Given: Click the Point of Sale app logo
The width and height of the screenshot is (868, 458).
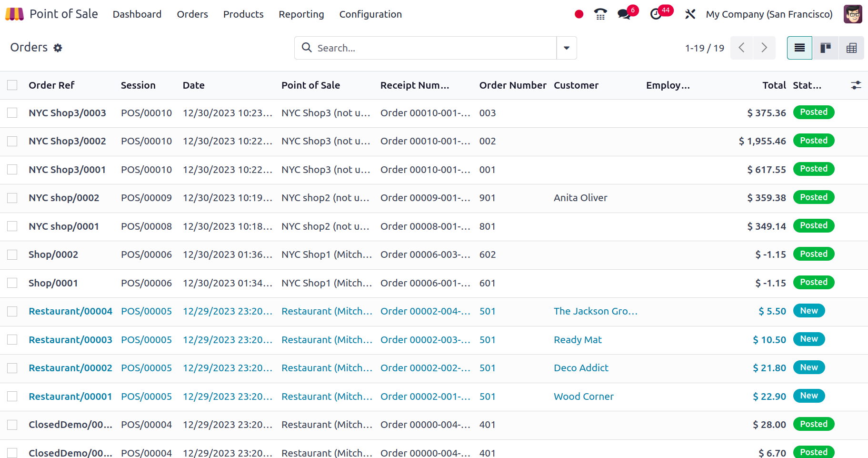Looking at the screenshot, I should pyautogui.click(x=14, y=14).
